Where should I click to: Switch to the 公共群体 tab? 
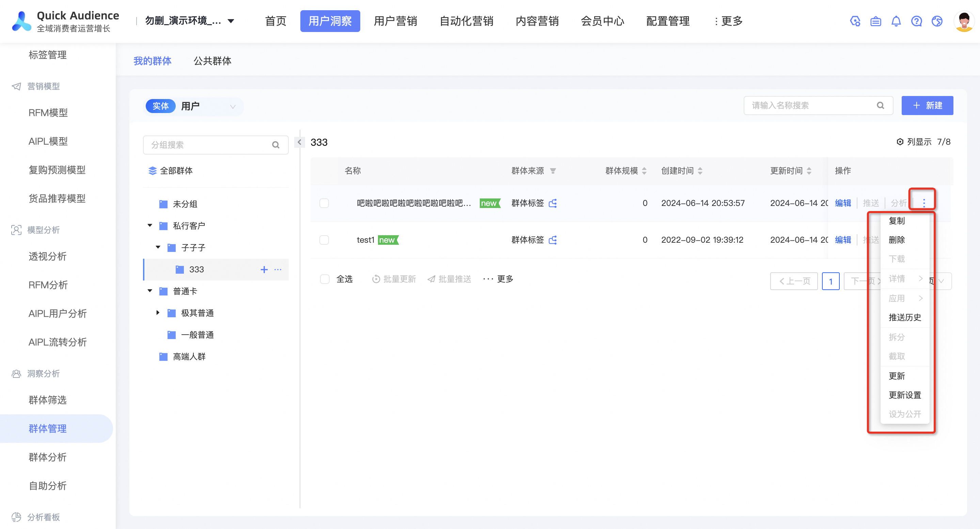point(212,61)
